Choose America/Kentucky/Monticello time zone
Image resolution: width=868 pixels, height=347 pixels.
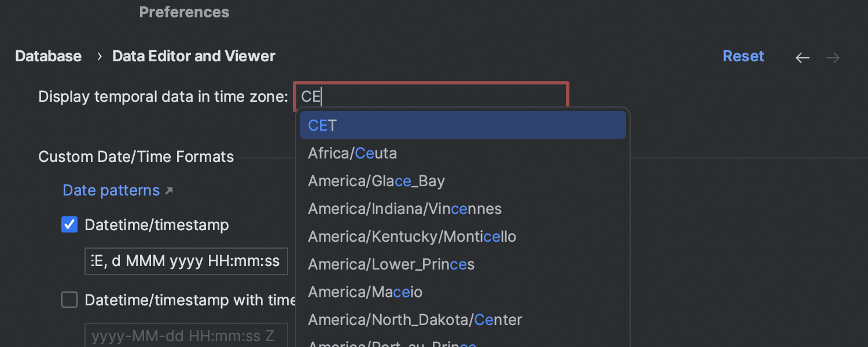463,237
